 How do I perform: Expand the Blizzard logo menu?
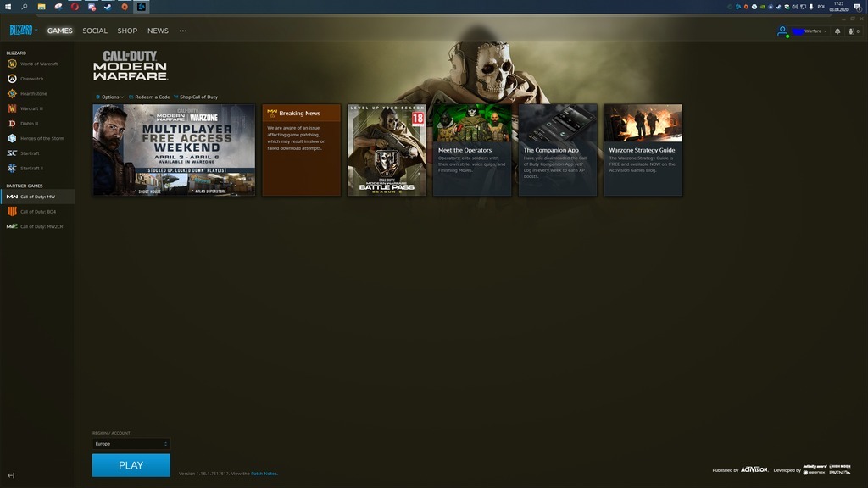click(23, 30)
